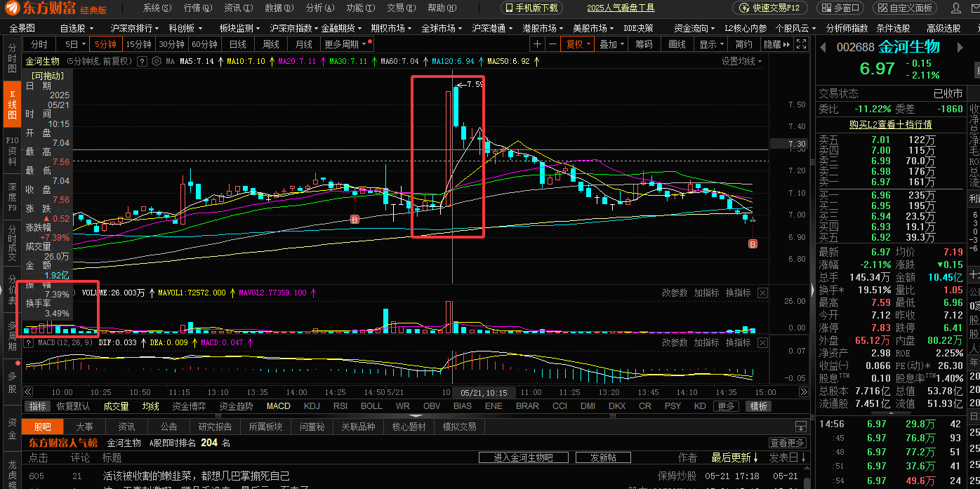This screenshot has width=980, height=489.
Task: Open 自定义面板 custom panel
Action: point(905,8)
